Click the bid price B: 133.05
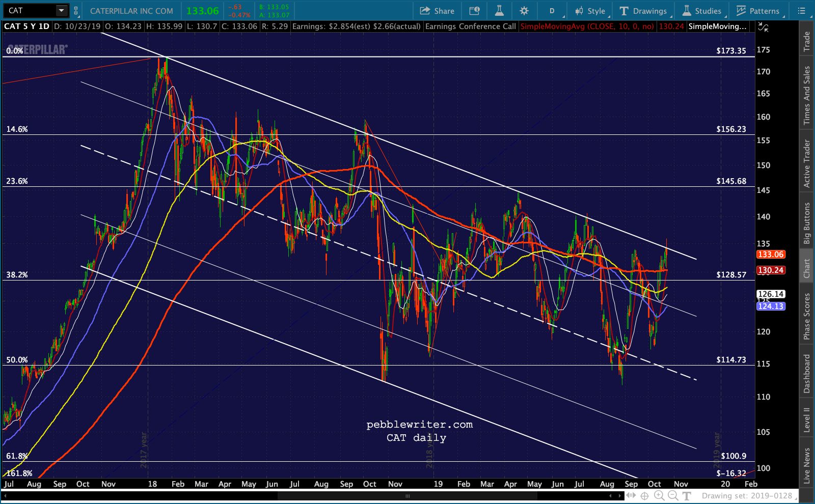The height and width of the screenshot is (504, 815). pos(274,7)
